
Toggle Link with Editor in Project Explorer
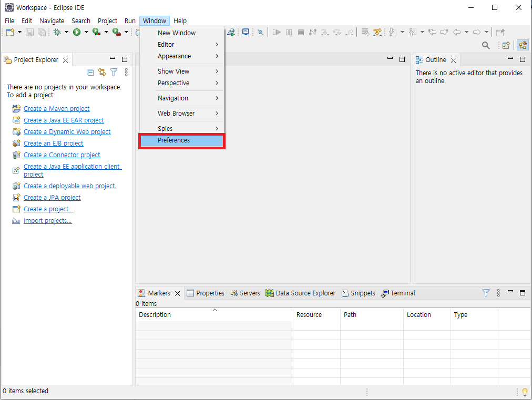point(102,72)
